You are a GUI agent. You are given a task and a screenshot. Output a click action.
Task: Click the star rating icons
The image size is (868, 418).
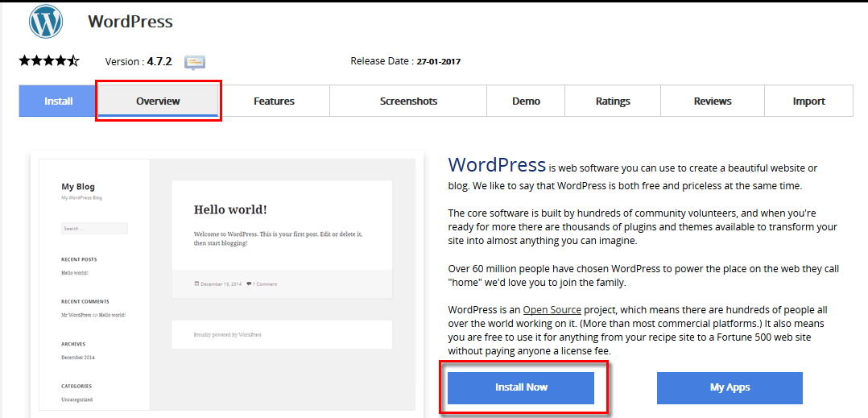click(x=49, y=61)
